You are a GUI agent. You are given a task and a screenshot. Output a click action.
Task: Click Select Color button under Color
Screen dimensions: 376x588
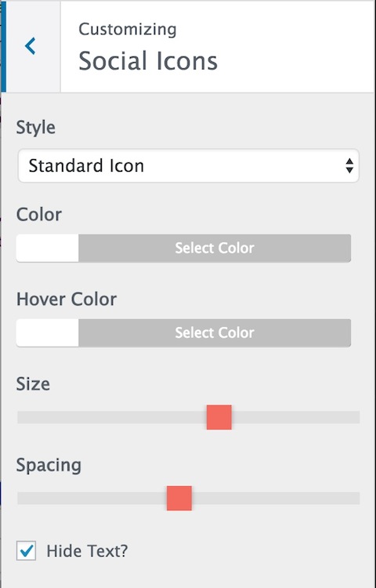(x=215, y=249)
